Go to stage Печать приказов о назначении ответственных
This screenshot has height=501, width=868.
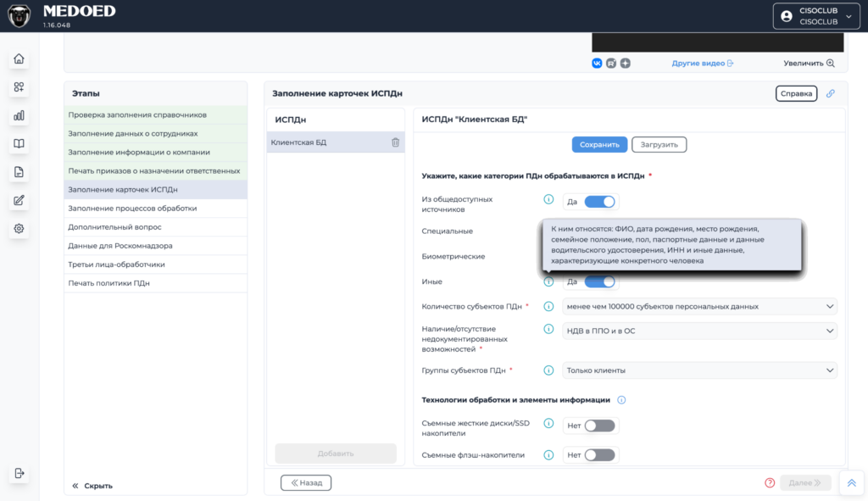click(x=156, y=171)
